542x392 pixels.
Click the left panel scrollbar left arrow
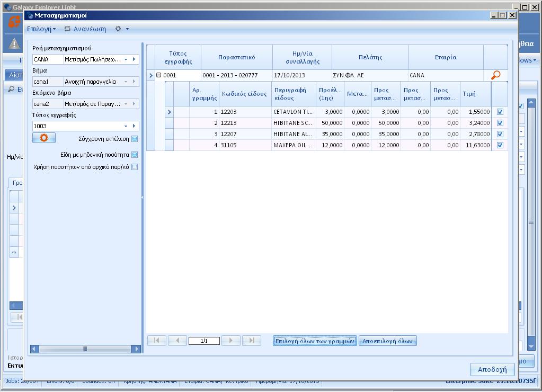click(x=34, y=349)
